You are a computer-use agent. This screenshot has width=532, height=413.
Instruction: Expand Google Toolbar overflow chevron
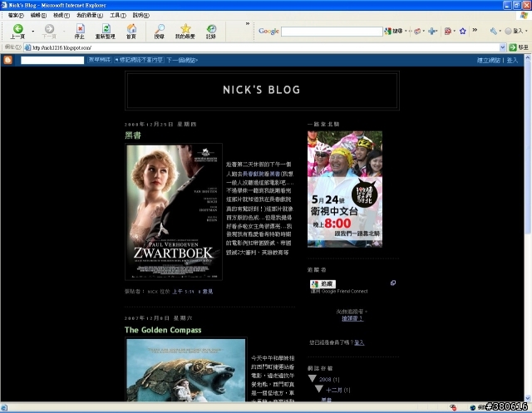point(475,30)
